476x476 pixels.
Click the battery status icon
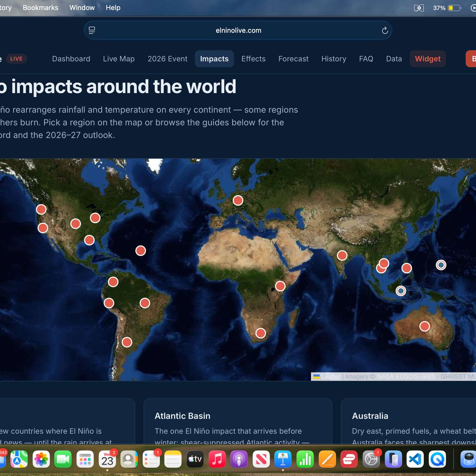tap(455, 8)
